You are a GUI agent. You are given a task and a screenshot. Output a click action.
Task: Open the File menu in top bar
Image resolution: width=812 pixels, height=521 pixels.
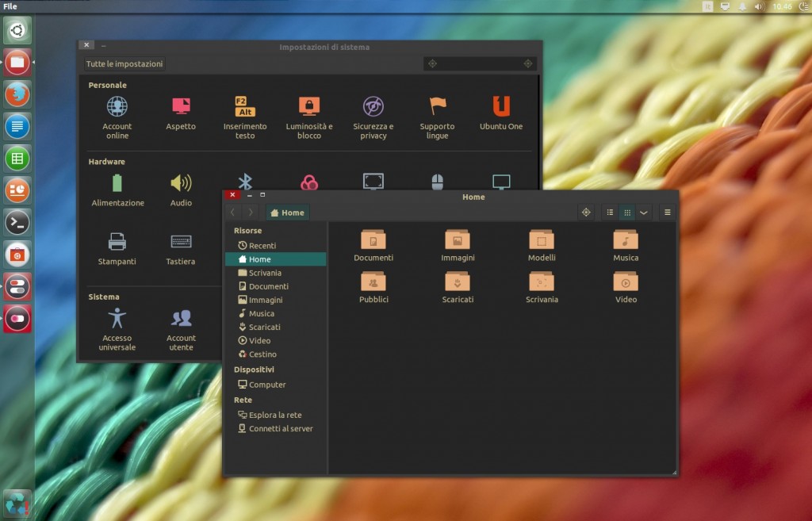(x=10, y=6)
